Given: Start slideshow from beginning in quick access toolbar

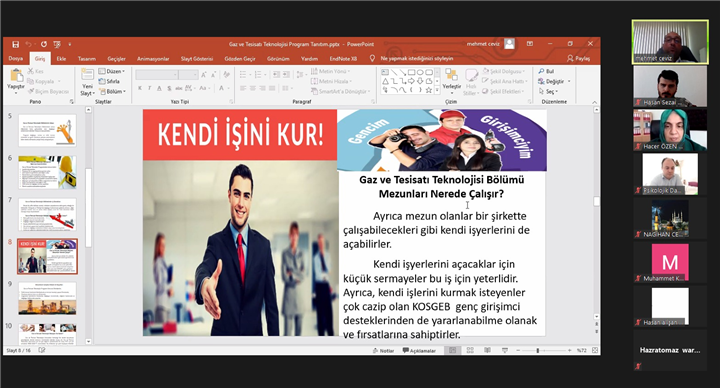Looking at the screenshot, I should 57,44.
